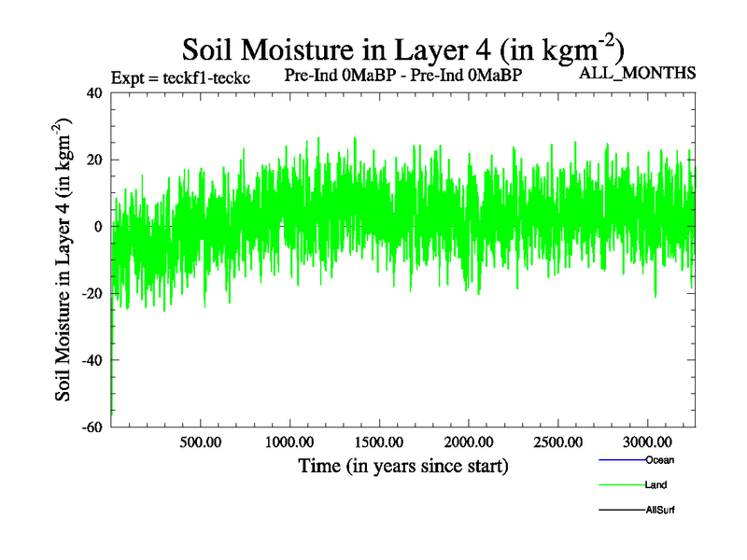
Task: Click the x-axis label Time in years
Action: [402, 465]
